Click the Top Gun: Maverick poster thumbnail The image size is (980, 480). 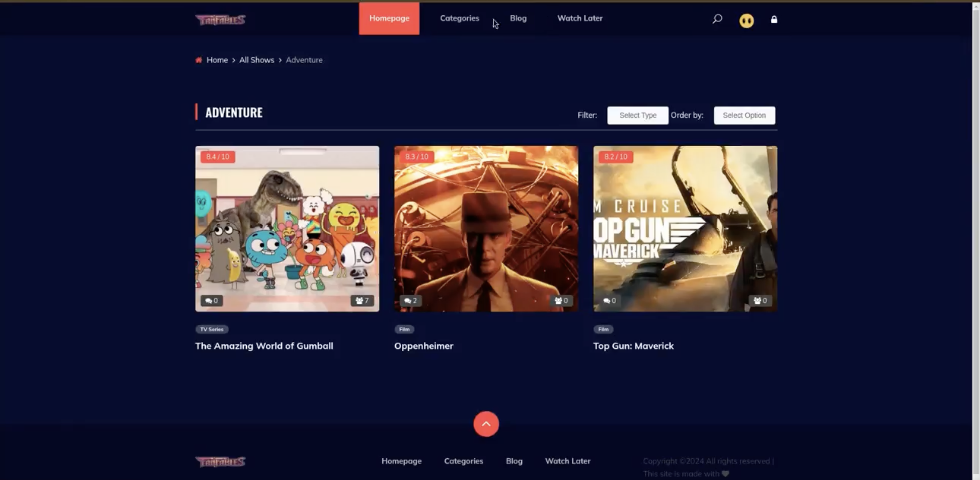pyautogui.click(x=685, y=229)
